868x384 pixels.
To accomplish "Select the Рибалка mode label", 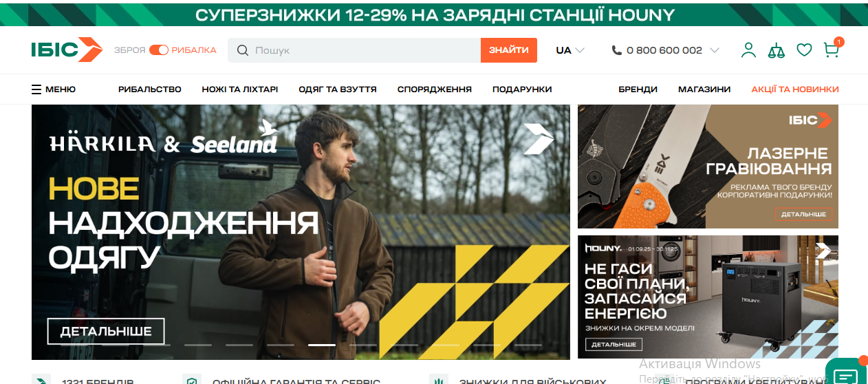I will pos(194,50).
